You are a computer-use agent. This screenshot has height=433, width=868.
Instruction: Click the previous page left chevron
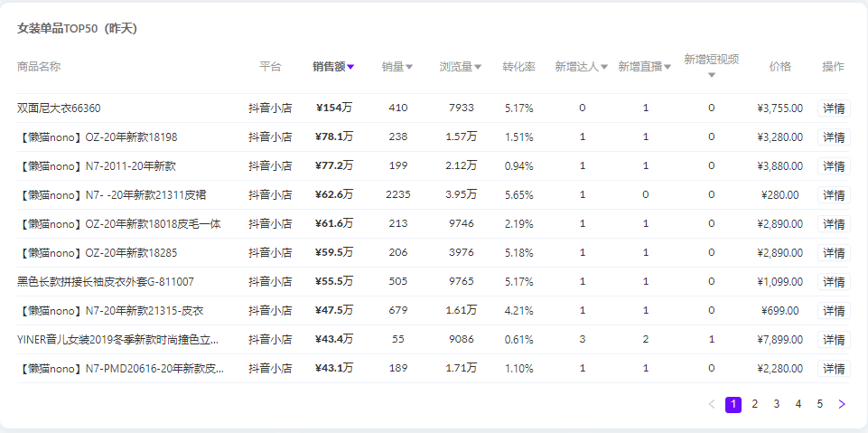click(x=712, y=404)
